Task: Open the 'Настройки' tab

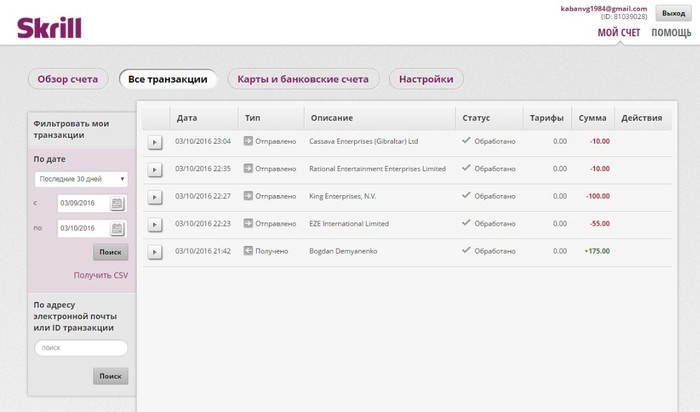Action: 426,79
